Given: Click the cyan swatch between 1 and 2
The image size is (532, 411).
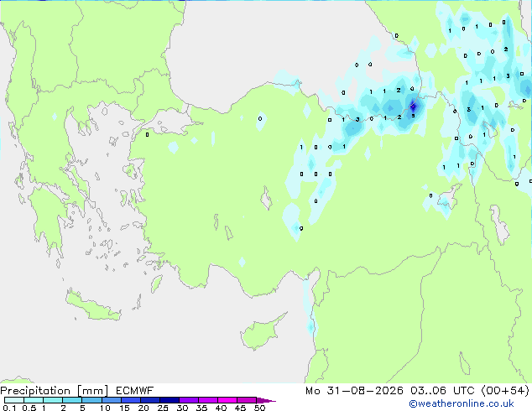Looking at the screenshot, I should click(53, 400).
